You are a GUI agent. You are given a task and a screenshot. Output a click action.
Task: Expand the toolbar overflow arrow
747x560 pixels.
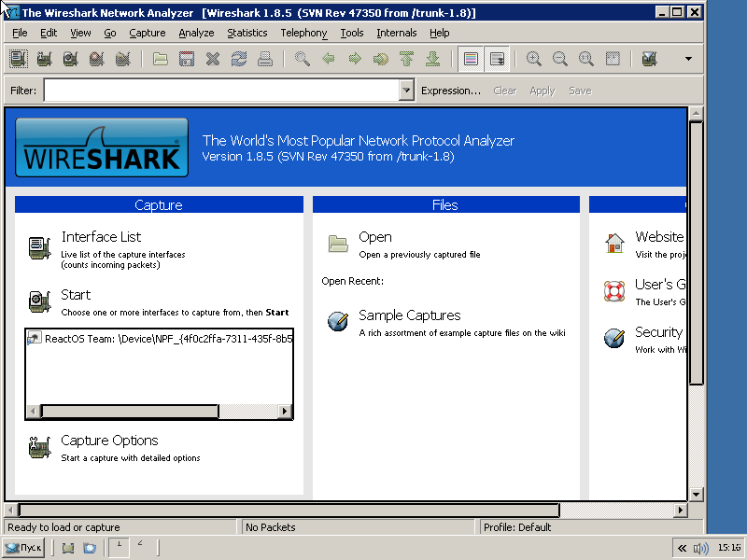tap(688, 59)
